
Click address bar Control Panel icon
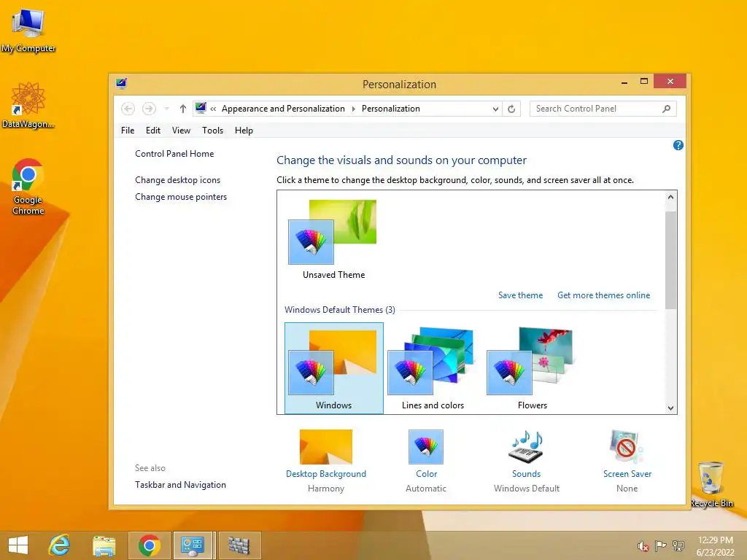pyautogui.click(x=201, y=108)
